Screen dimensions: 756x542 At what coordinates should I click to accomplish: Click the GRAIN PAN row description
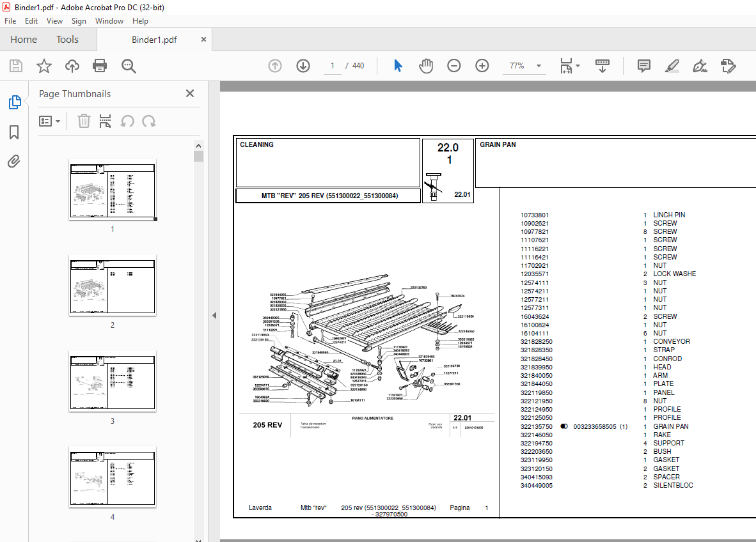click(671, 426)
